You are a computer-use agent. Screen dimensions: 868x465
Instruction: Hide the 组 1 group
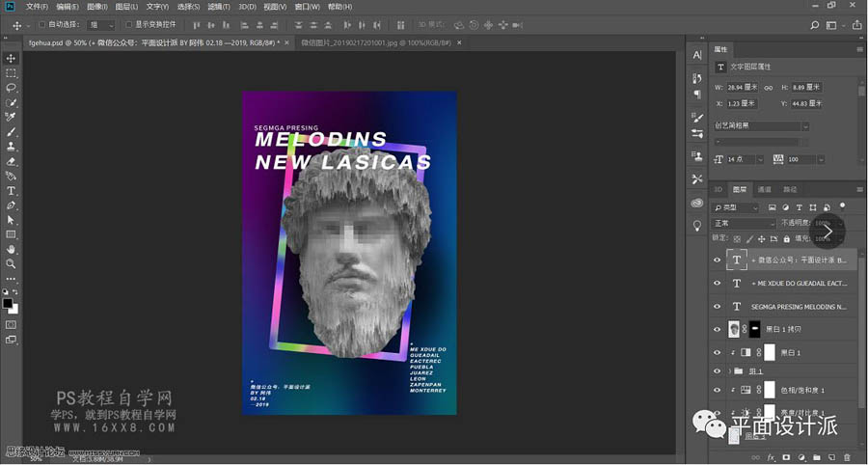[x=718, y=370]
